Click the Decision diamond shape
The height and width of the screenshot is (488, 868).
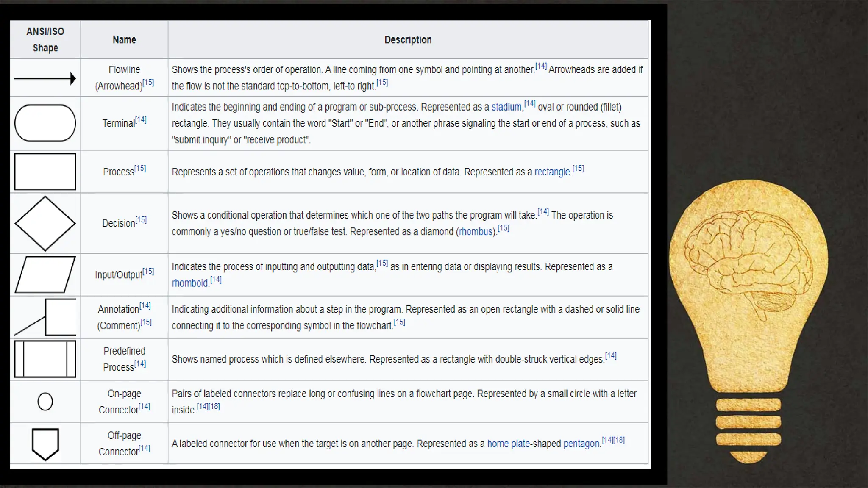45,223
